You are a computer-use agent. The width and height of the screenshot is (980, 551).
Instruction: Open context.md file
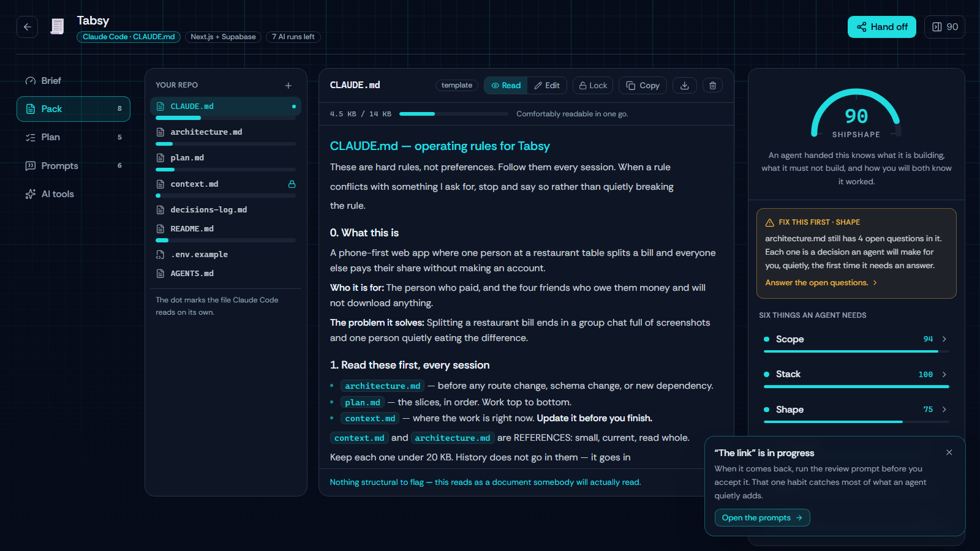[225, 188]
